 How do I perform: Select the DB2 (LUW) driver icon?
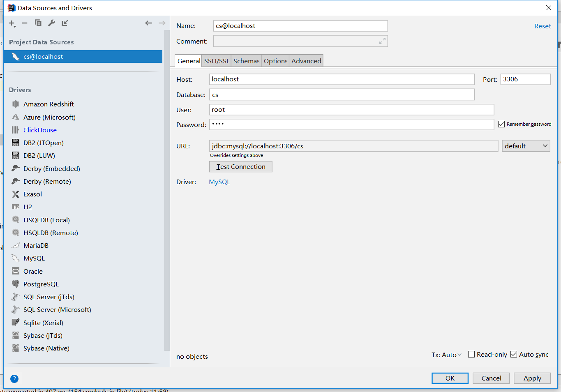16,155
